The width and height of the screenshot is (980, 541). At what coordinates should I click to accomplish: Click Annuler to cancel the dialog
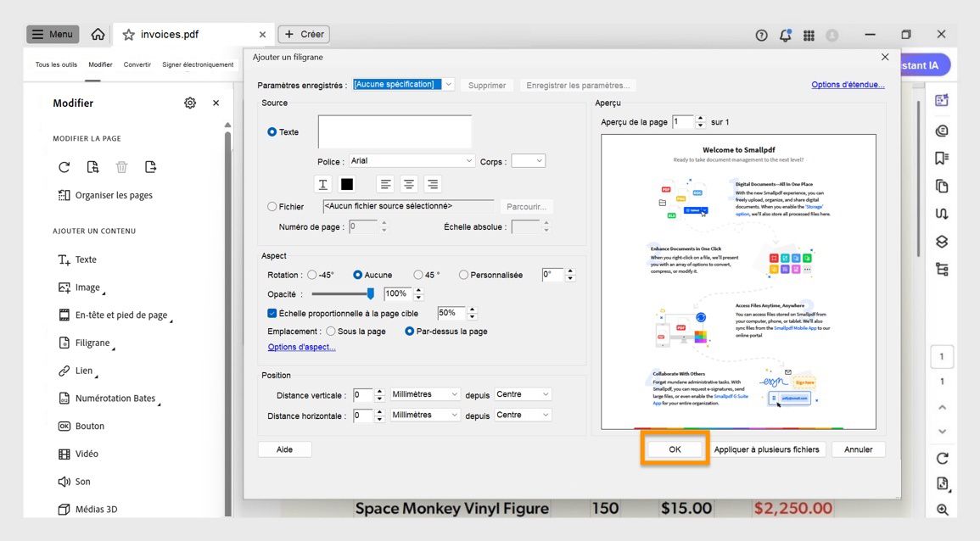[858, 449]
